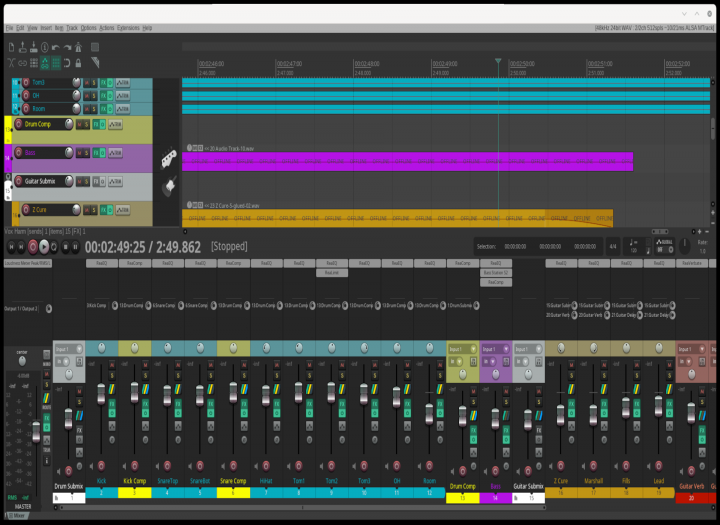This screenshot has width=720, height=525.
Task: Arm the Bass track for recording
Action: [x=17, y=153]
